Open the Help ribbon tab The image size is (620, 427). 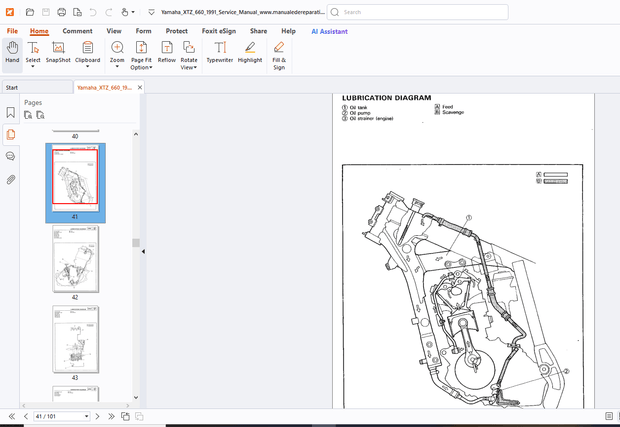tap(288, 31)
